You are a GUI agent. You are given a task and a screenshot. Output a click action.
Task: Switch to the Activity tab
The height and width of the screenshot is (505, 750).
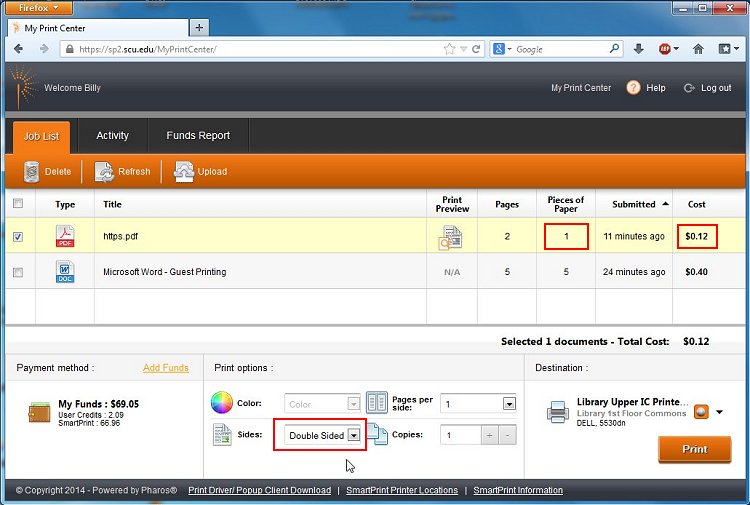click(112, 136)
